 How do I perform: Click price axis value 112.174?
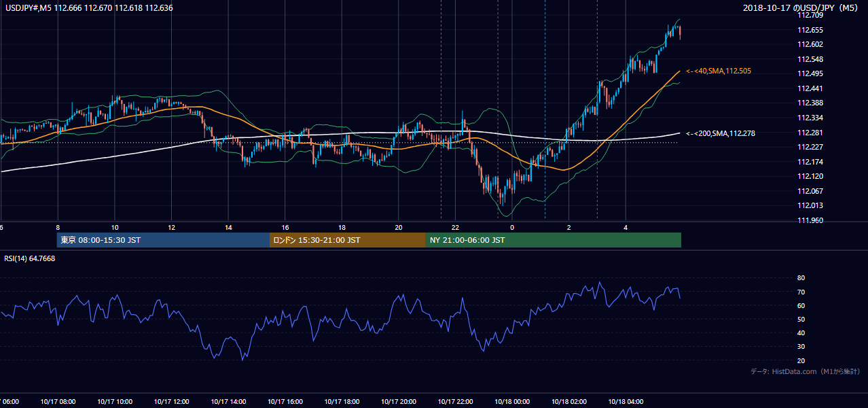810,162
